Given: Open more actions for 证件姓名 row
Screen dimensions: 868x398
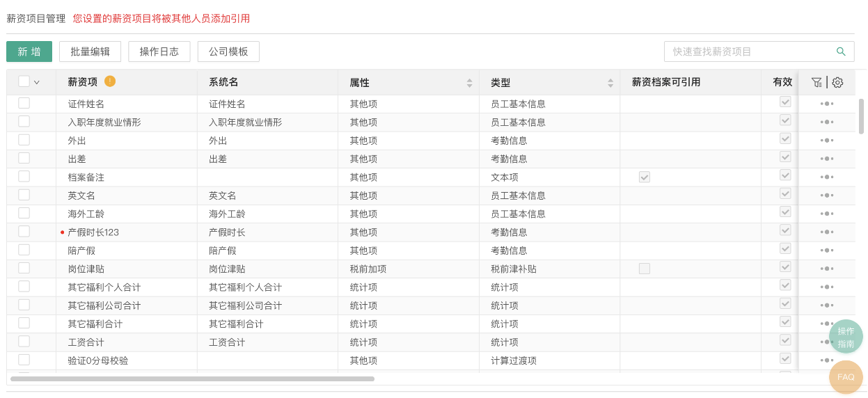Looking at the screenshot, I should (x=826, y=104).
